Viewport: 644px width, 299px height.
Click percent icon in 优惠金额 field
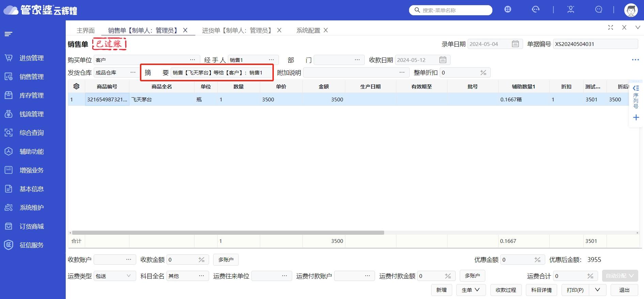537,260
